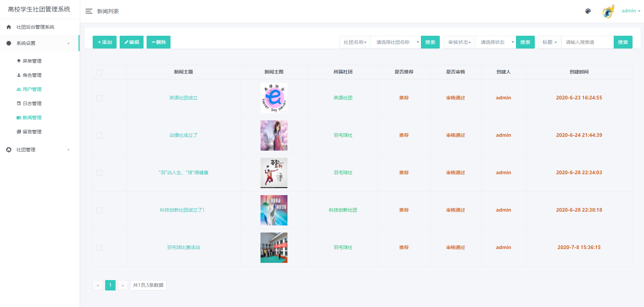This screenshot has height=307, width=644.
Task: Click the users icon beside 用户管理
Action: pos(19,89)
